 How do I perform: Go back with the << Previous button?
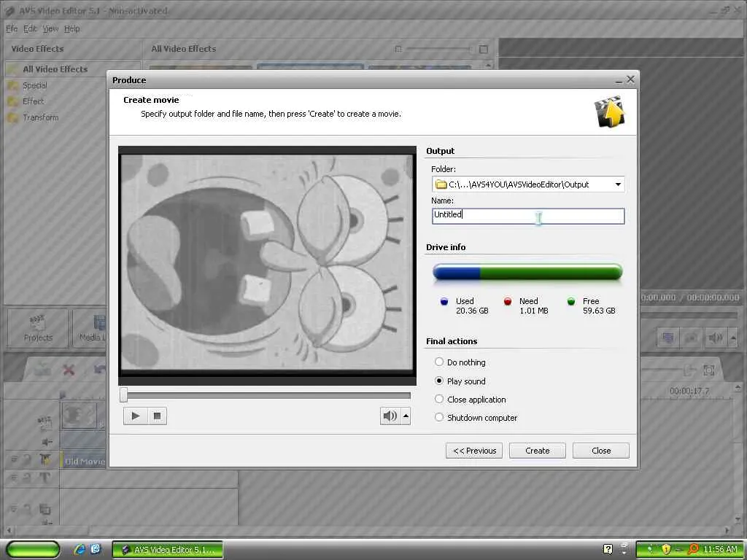coord(474,451)
